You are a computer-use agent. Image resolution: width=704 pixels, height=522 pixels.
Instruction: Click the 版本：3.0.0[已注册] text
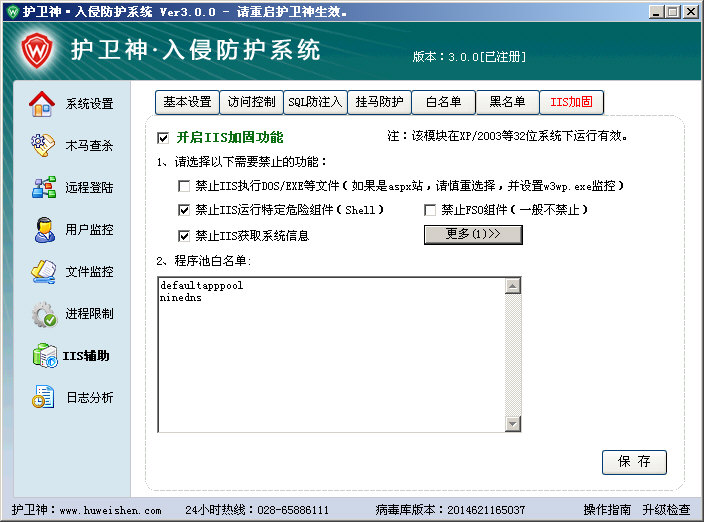(469, 57)
